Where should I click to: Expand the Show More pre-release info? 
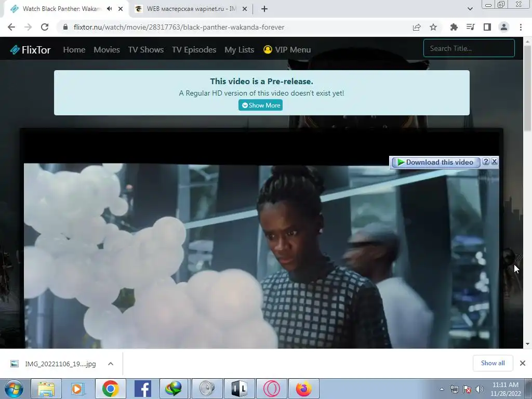[261, 105]
